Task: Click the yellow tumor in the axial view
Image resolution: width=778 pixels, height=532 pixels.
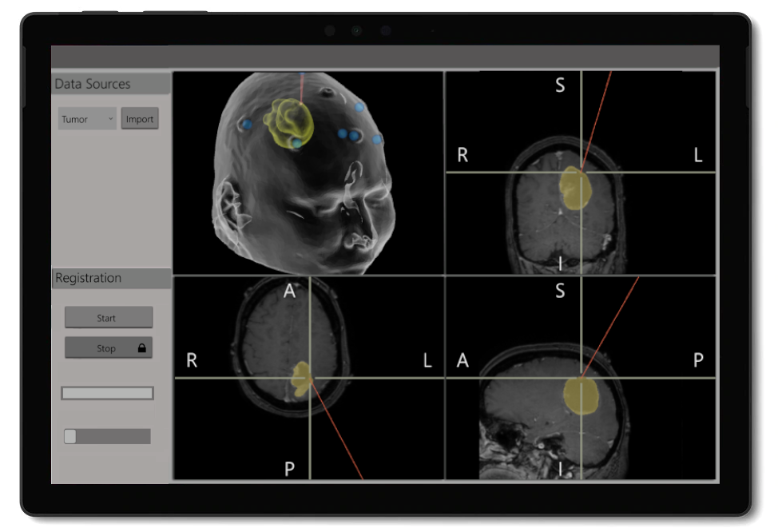Action: pyautogui.click(x=300, y=379)
